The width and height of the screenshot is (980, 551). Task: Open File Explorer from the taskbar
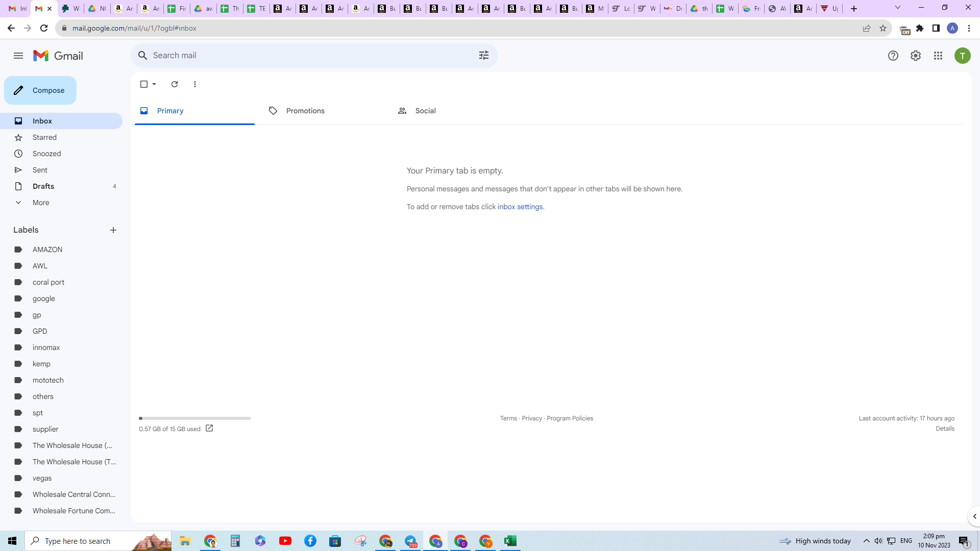185,541
